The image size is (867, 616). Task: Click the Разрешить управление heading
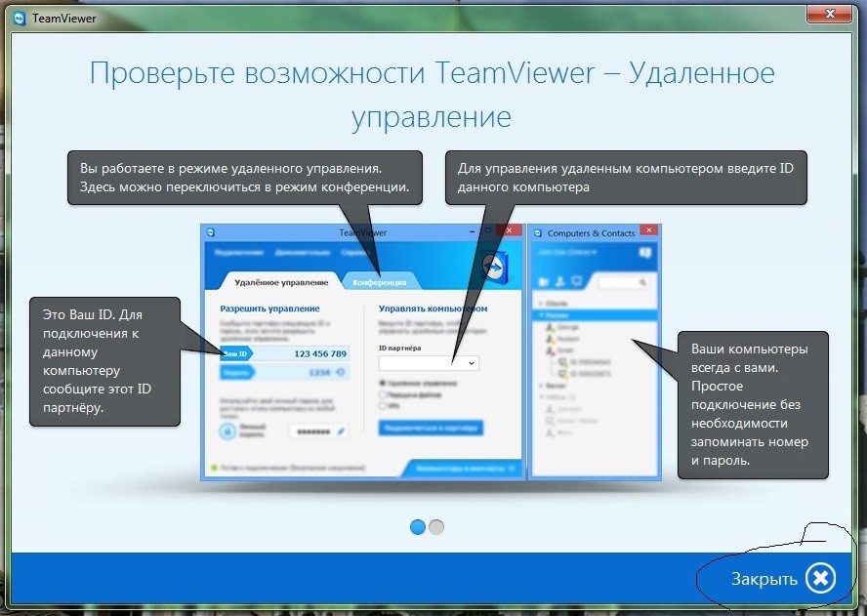coord(269,308)
